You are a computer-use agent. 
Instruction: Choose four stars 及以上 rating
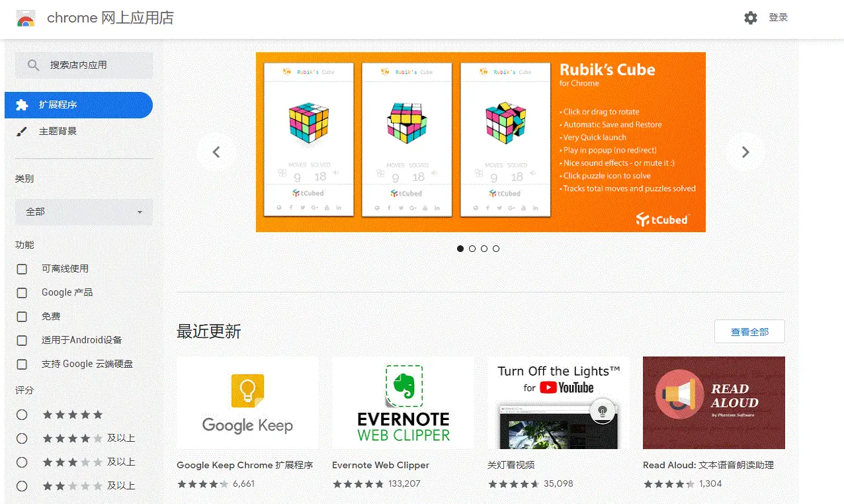(22, 439)
